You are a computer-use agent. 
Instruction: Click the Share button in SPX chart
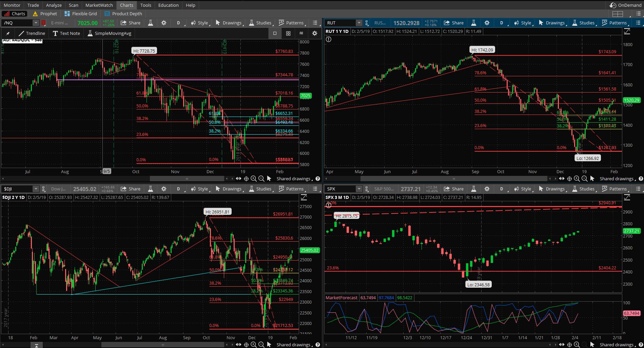point(454,189)
